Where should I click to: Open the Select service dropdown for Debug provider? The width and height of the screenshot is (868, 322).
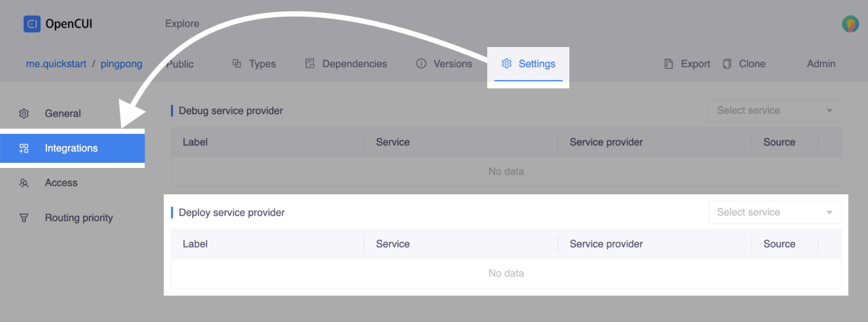tap(774, 110)
